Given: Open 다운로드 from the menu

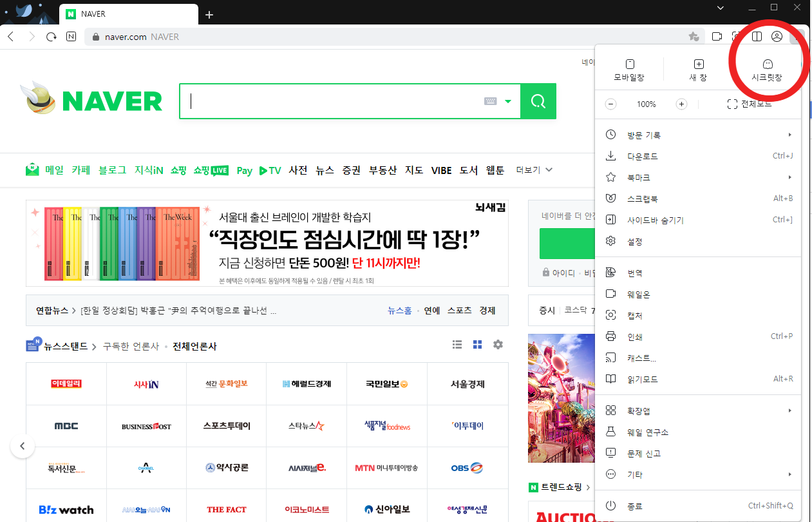Looking at the screenshot, I should tap(699, 157).
